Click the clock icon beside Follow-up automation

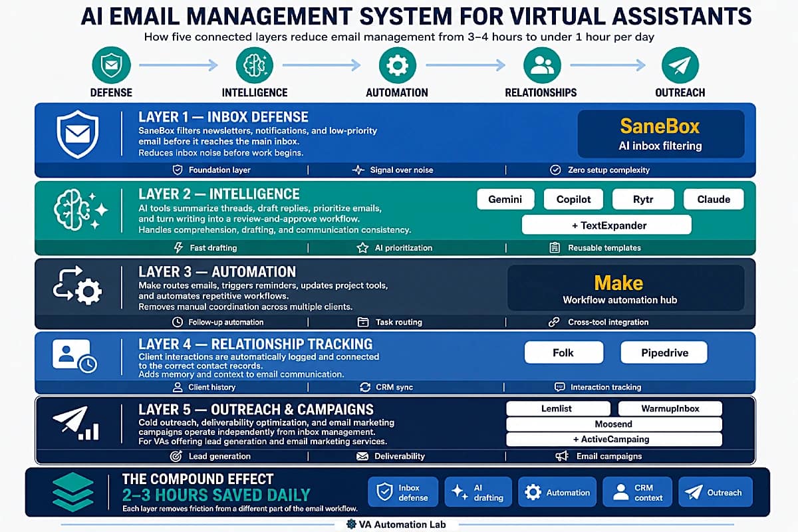(x=177, y=322)
